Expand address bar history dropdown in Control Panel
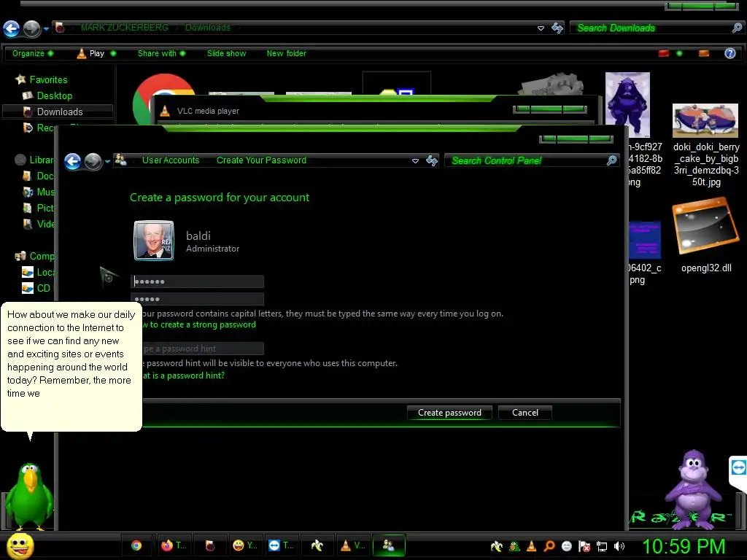The width and height of the screenshot is (747, 560). pos(415,161)
